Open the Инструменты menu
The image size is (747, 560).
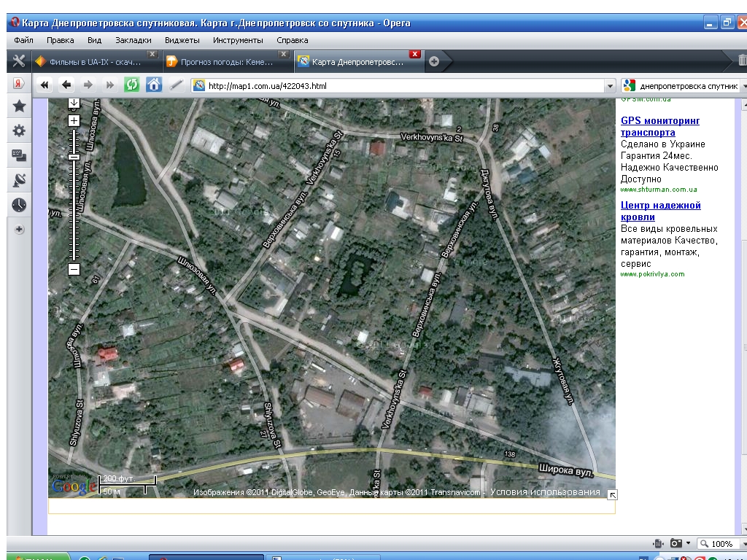point(238,40)
